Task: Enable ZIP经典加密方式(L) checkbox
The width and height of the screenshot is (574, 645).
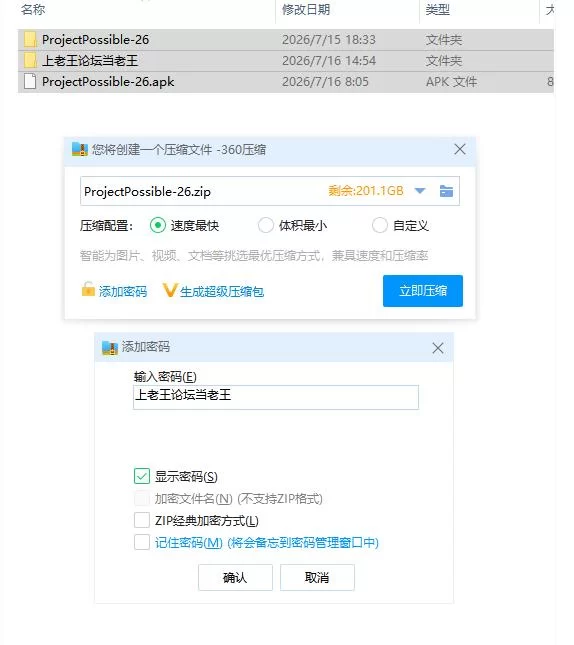Action: 142,520
